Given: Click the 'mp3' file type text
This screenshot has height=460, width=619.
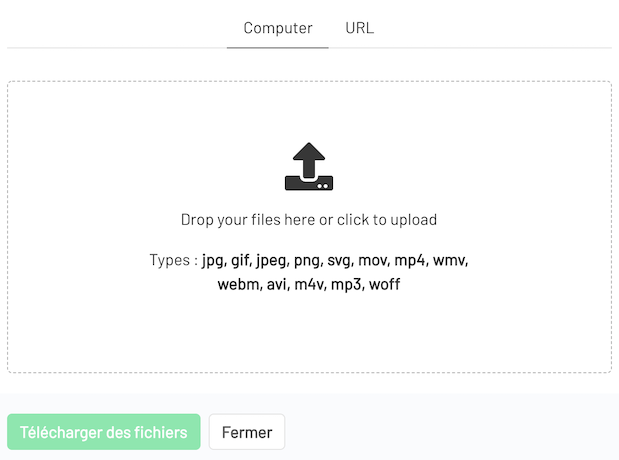Looking at the screenshot, I should [346, 285].
